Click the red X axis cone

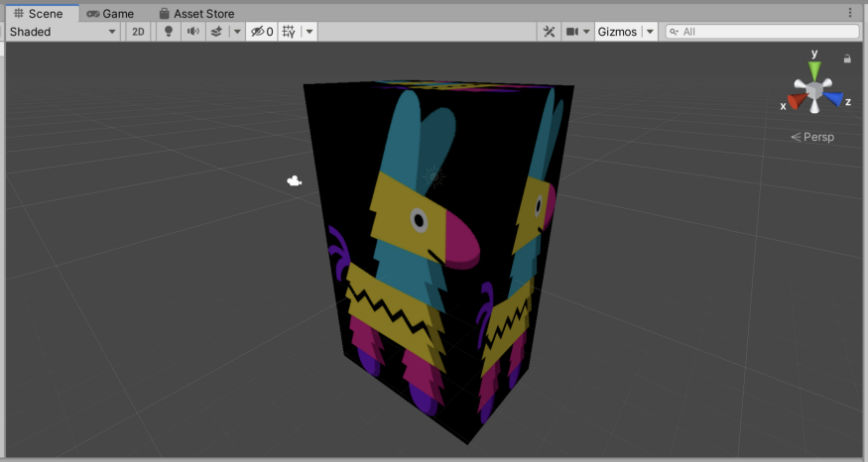pos(798,101)
